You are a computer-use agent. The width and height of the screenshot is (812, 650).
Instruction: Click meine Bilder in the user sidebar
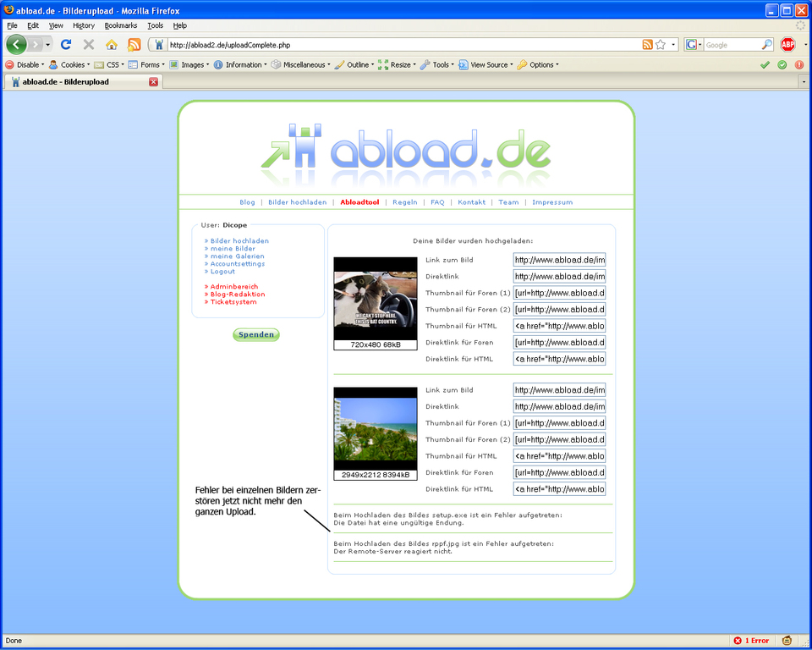tap(233, 248)
